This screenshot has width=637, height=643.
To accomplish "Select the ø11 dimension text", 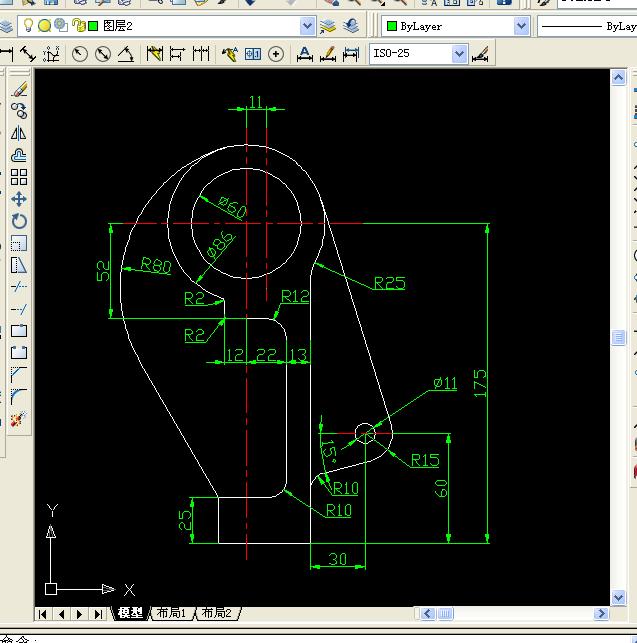I will [445, 383].
